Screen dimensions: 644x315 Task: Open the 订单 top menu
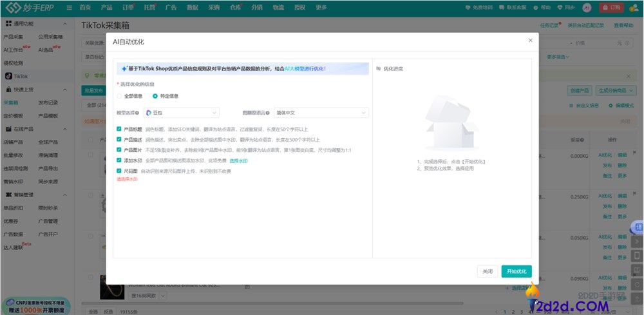click(128, 7)
